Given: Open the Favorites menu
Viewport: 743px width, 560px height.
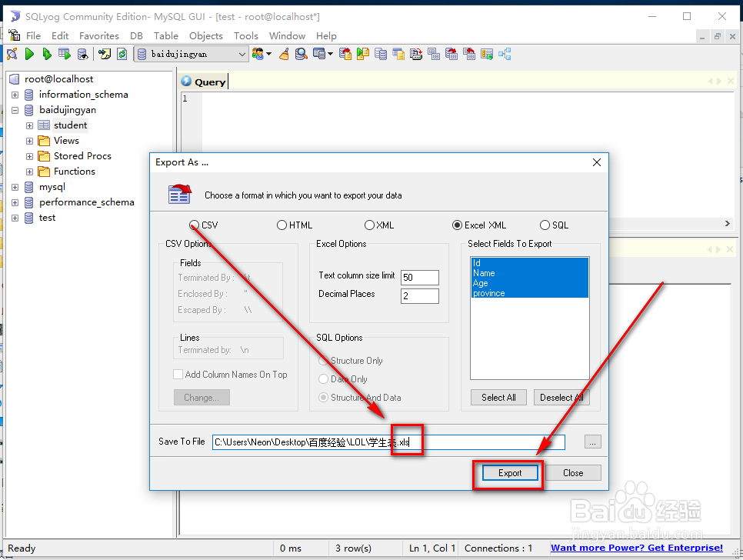Looking at the screenshot, I should click(99, 35).
